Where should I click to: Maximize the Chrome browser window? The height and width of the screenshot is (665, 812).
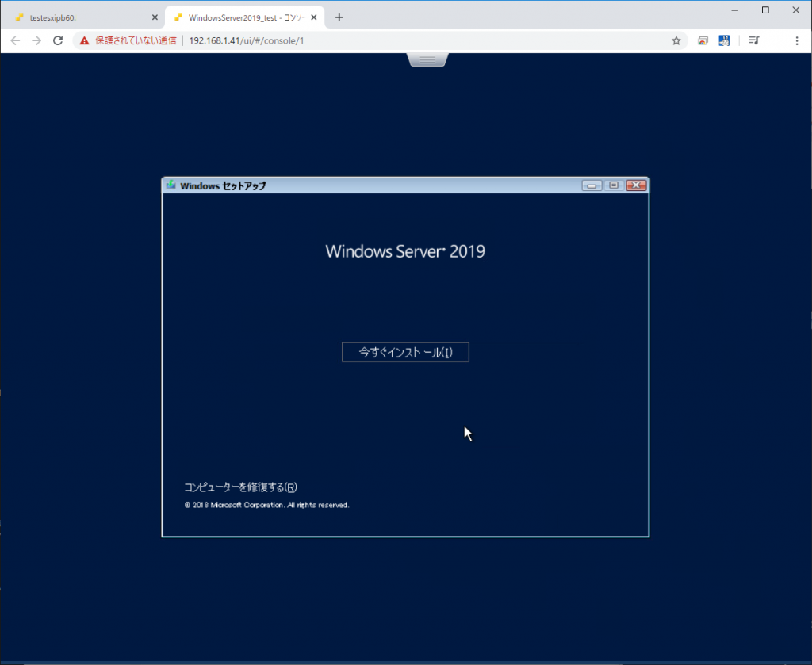point(765,10)
